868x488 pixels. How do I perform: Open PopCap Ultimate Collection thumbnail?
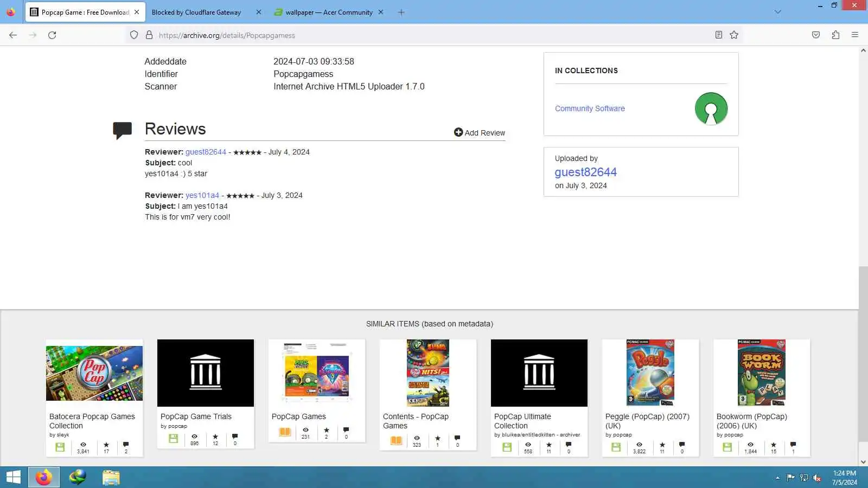tap(539, 373)
